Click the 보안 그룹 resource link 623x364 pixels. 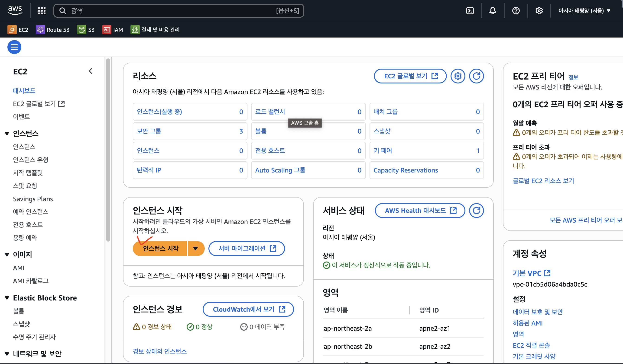tap(149, 131)
